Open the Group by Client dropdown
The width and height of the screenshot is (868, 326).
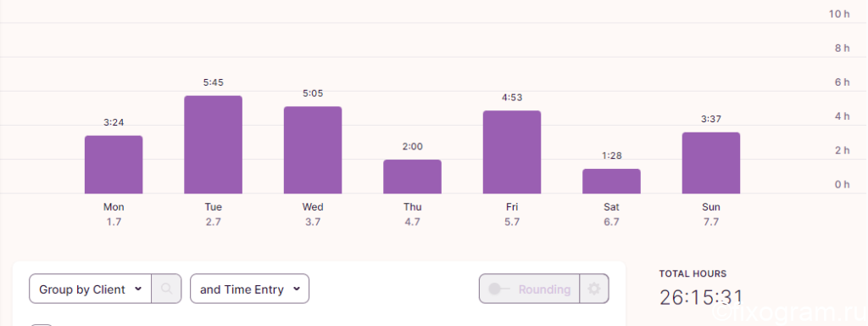click(x=90, y=289)
